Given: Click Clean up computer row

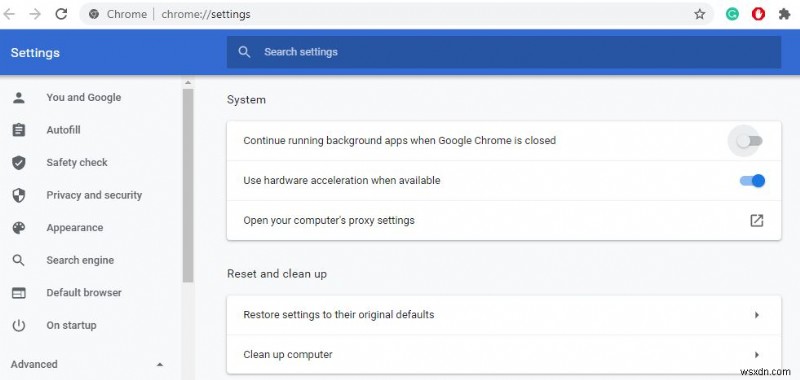Looking at the screenshot, I should pyautogui.click(x=504, y=354).
